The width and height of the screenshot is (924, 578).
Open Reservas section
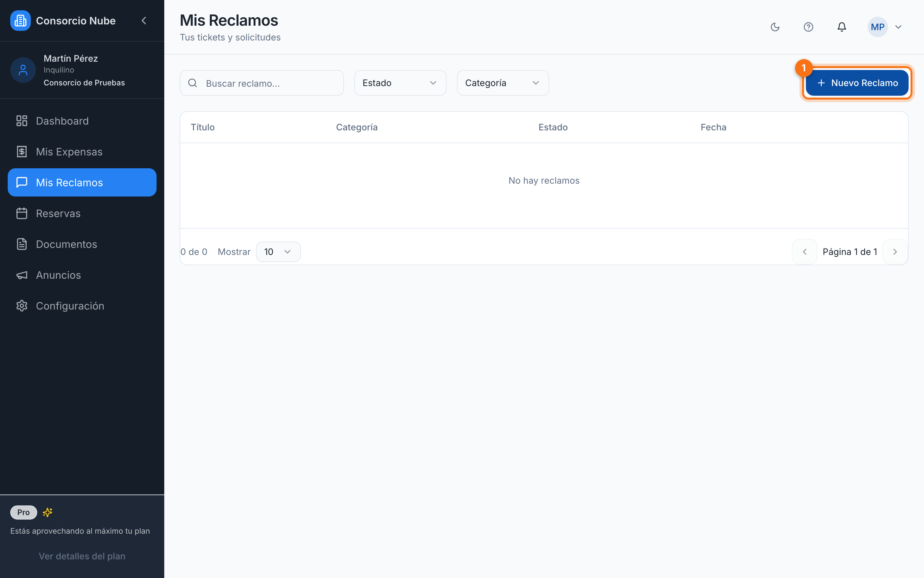click(x=82, y=213)
